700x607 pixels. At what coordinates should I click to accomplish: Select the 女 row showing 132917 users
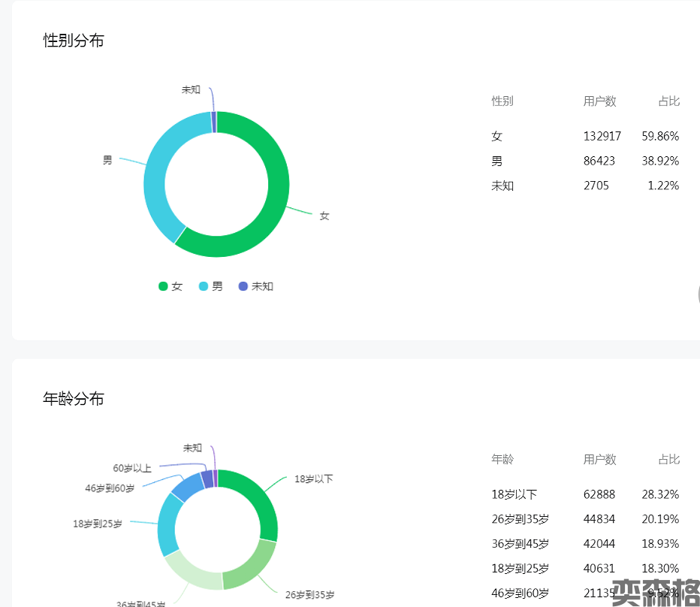pos(585,136)
